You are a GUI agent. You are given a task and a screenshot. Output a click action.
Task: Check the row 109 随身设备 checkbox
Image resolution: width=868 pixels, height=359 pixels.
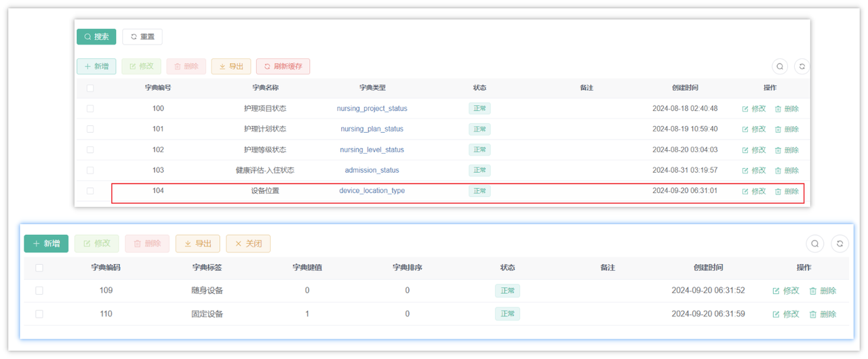(x=39, y=291)
